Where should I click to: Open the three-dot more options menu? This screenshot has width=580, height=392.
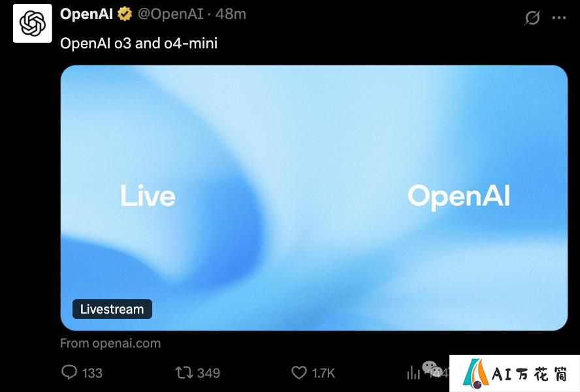559,18
